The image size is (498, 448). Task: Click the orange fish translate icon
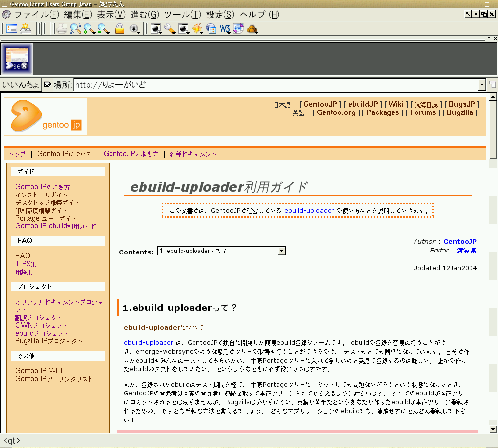197,29
